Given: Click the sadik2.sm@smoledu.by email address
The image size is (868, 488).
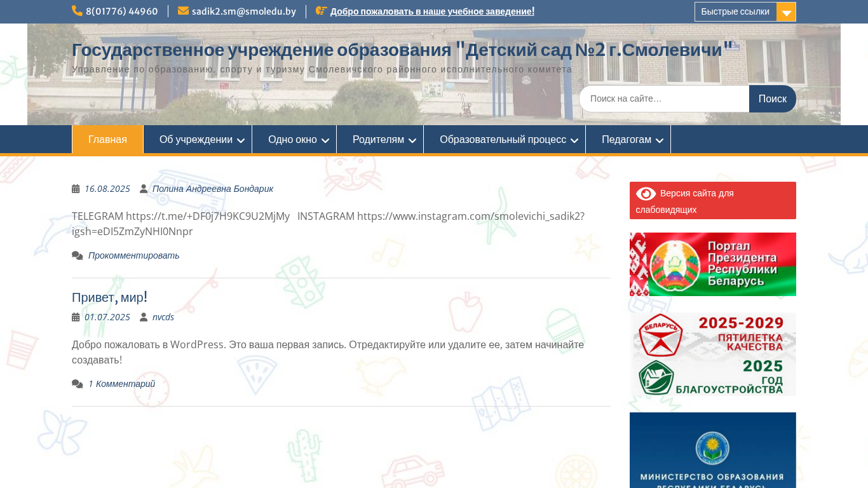Looking at the screenshot, I should click(x=244, y=11).
